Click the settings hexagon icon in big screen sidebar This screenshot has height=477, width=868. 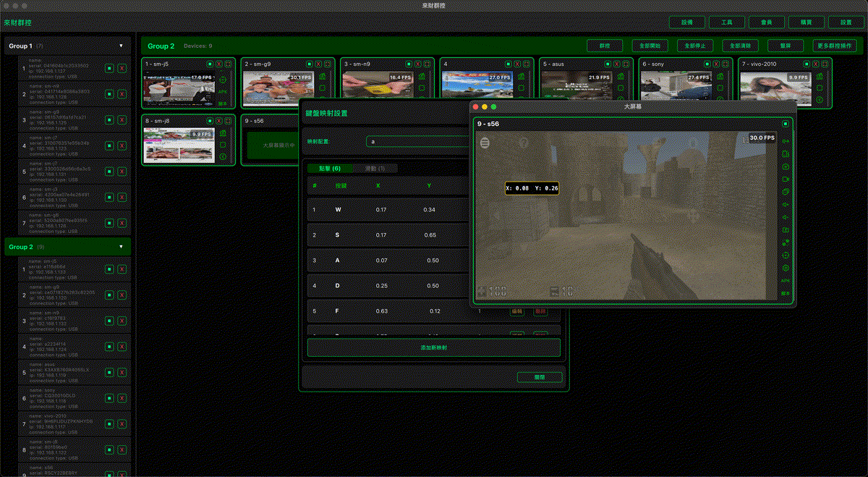point(785,268)
